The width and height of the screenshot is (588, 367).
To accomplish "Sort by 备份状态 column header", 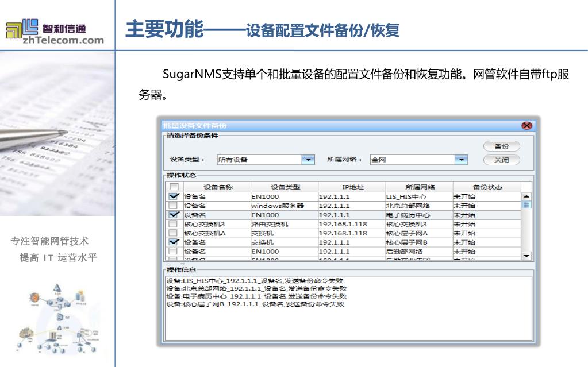I will (x=487, y=187).
